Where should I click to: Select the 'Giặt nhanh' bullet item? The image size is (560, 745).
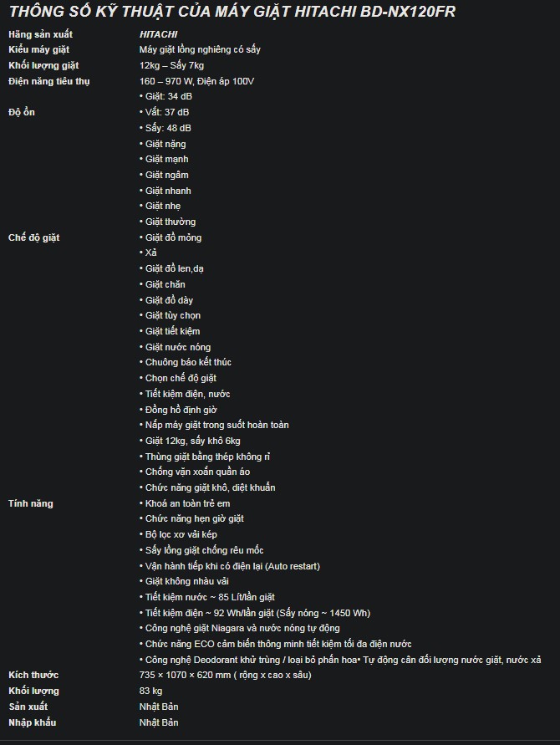point(165,191)
